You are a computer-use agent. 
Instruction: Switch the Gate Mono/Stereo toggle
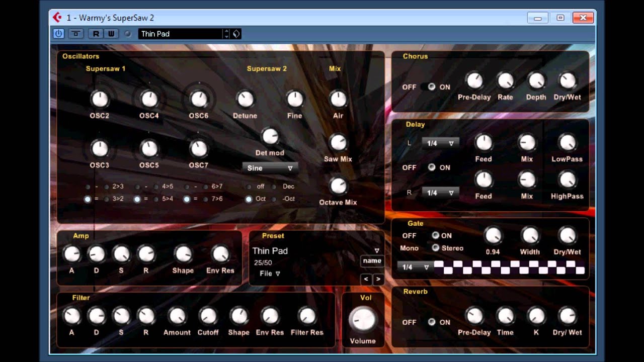tap(435, 248)
